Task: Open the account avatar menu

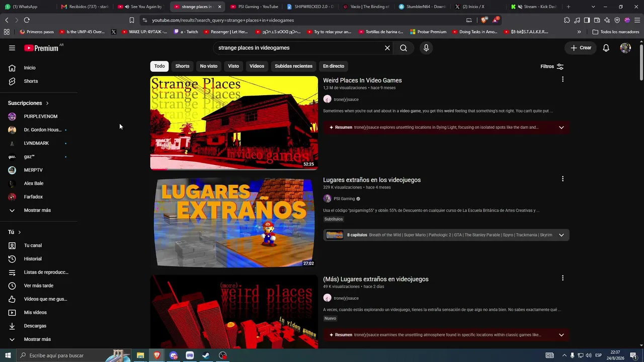Action: click(625, 48)
